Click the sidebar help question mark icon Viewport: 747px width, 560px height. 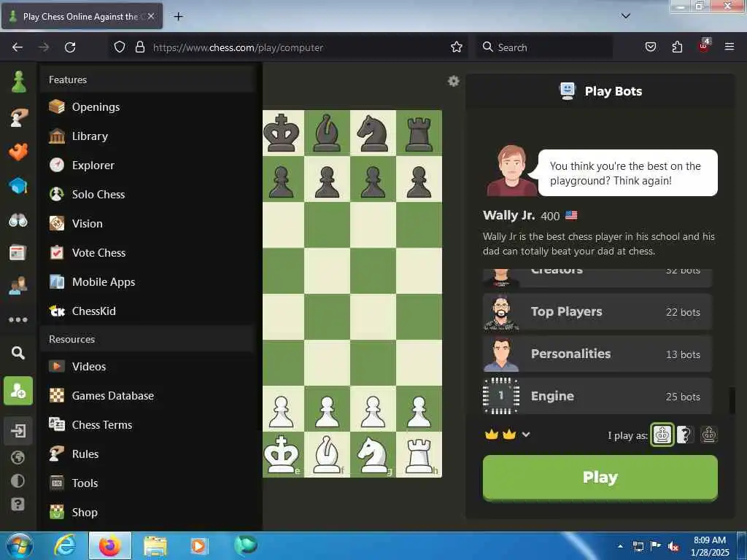(18, 504)
